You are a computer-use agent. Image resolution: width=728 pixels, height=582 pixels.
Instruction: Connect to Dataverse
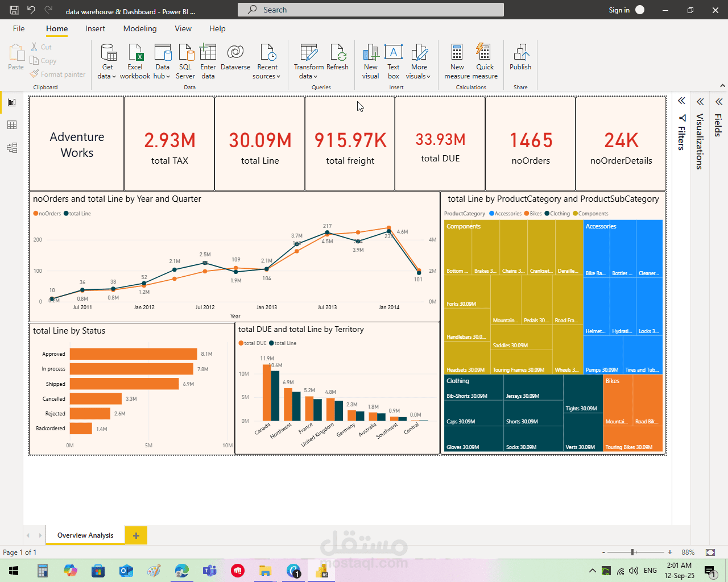click(x=235, y=57)
